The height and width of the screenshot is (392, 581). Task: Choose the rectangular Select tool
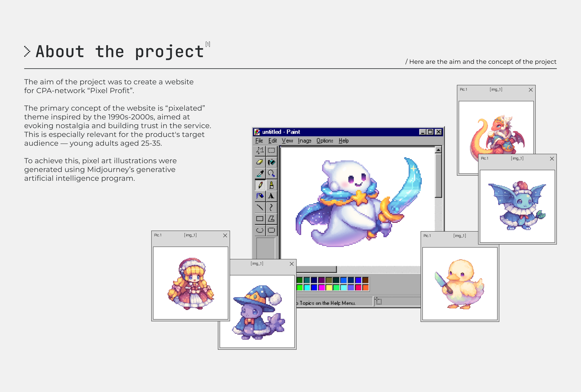[x=271, y=150]
